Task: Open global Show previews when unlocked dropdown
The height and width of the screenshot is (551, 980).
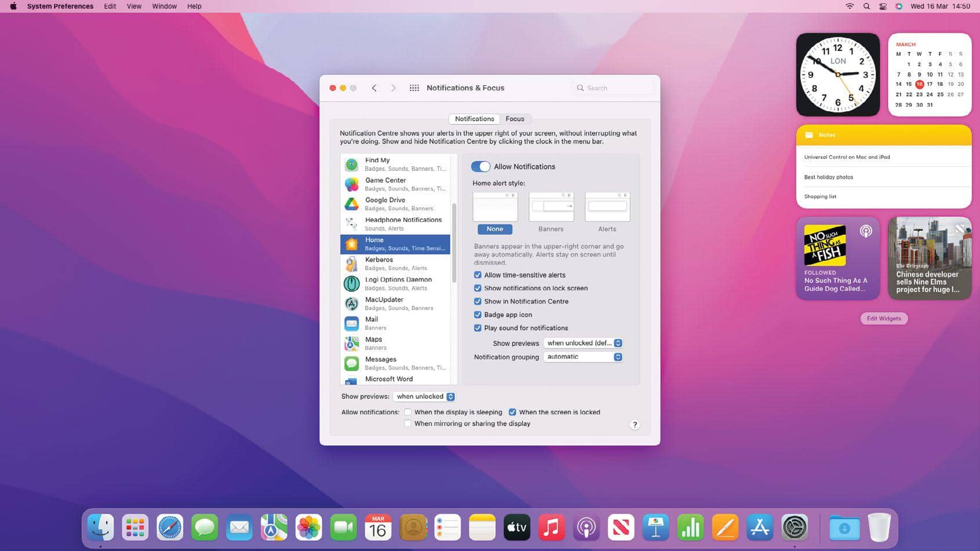Action: [x=424, y=397]
